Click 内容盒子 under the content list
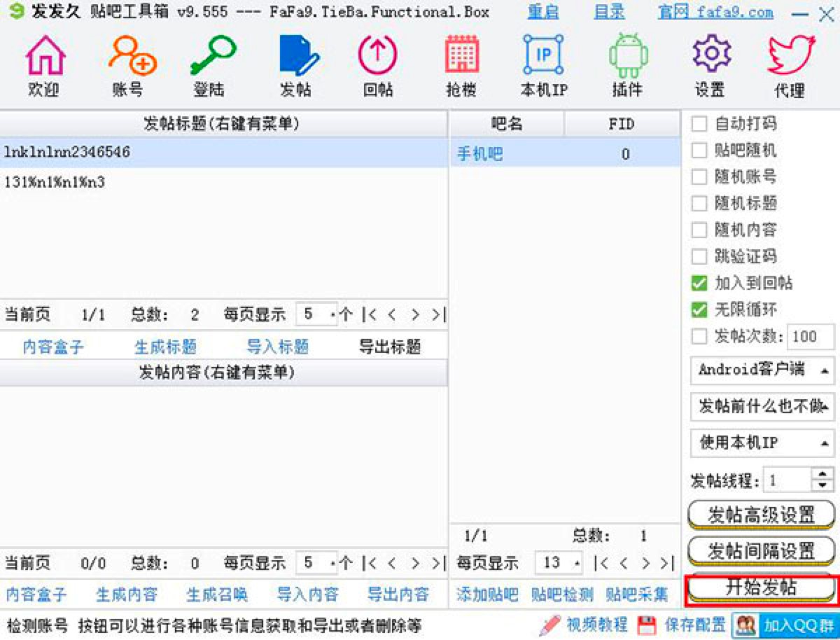This screenshot has height=640, width=840. pos(36,595)
